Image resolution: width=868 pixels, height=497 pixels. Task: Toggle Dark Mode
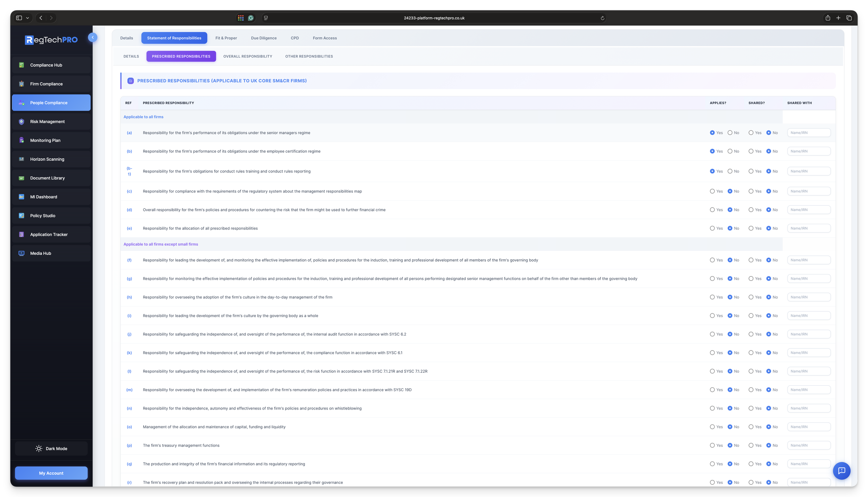tap(51, 448)
